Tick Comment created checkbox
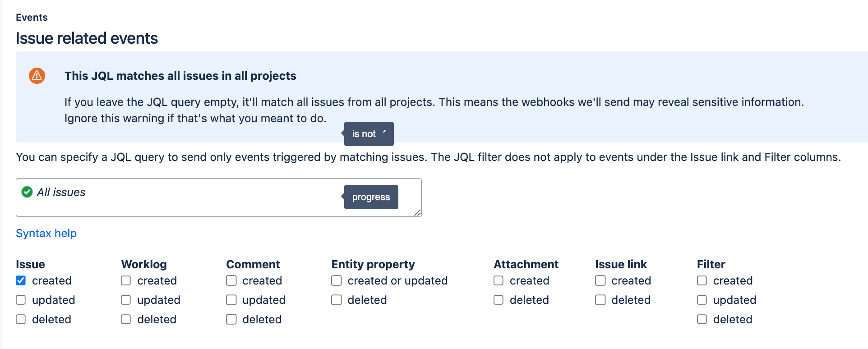The width and height of the screenshot is (868, 349). [231, 280]
